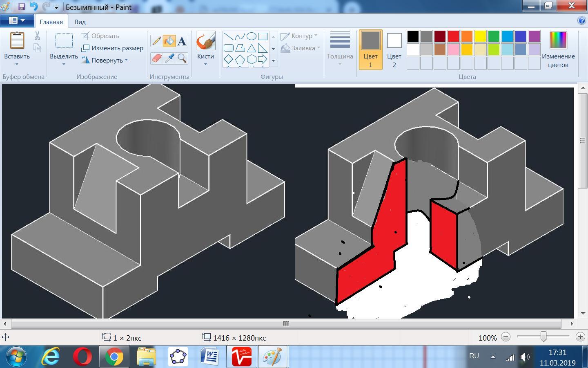Open the Выделить selection dropdown arrow
The height and width of the screenshot is (368, 588).
click(x=64, y=64)
